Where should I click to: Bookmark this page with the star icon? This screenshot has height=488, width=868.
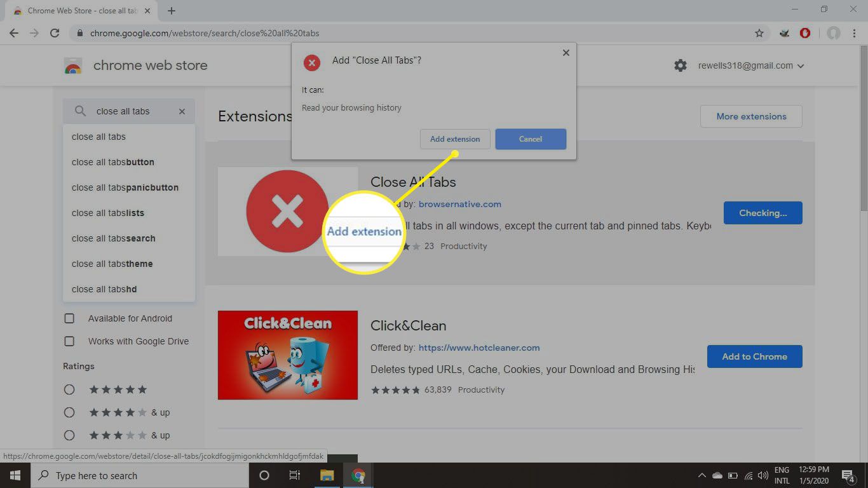[759, 33]
